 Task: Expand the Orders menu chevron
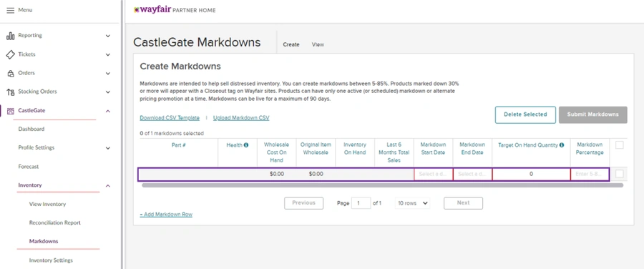click(108, 74)
